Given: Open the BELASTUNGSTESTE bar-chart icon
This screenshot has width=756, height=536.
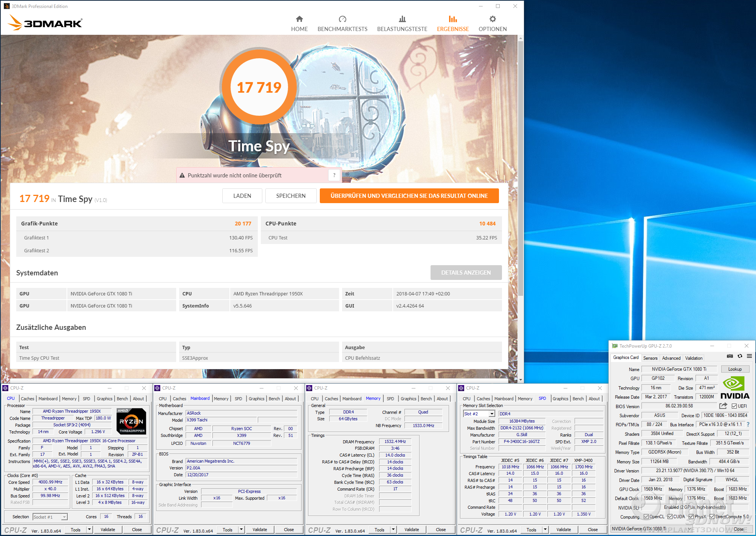Looking at the screenshot, I should pyautogui.click(x=402, y=19).
